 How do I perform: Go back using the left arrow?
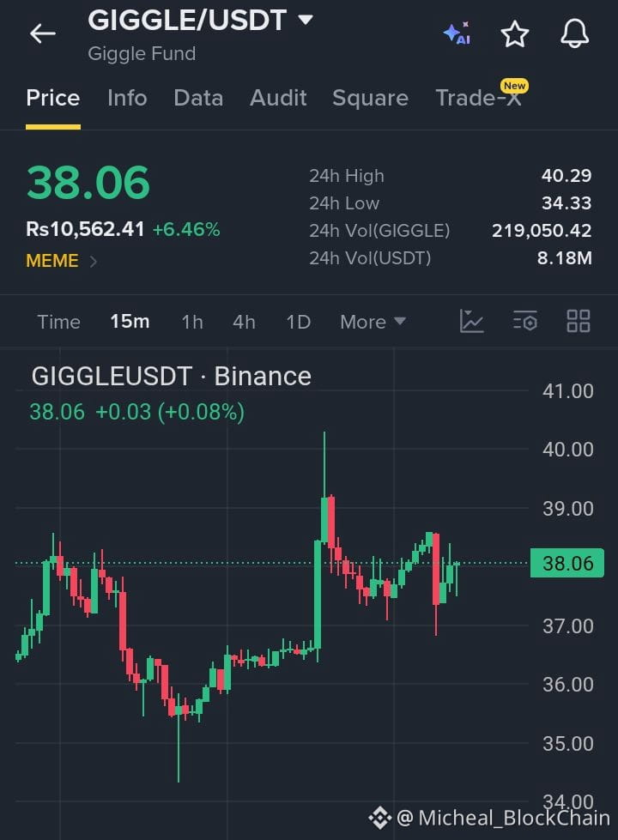pos(43,33)
